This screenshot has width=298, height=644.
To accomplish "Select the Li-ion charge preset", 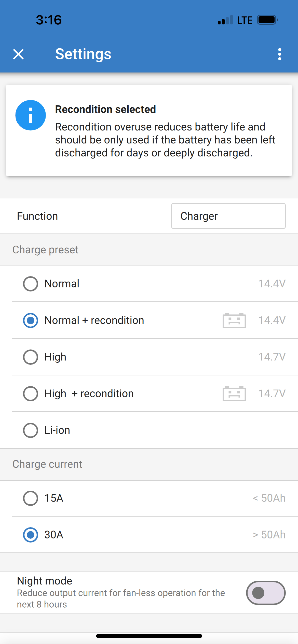I will pos(31,430).
